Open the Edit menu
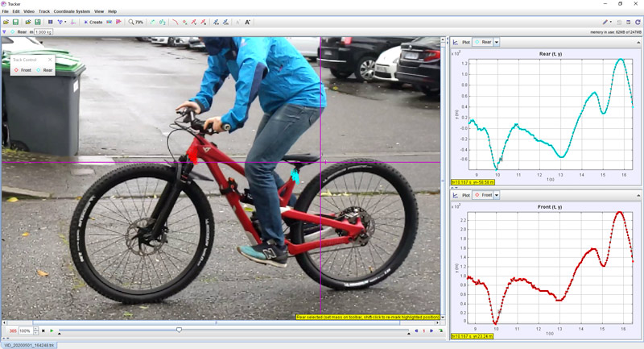Screen dimensions: 644x349 coord(16,11)
